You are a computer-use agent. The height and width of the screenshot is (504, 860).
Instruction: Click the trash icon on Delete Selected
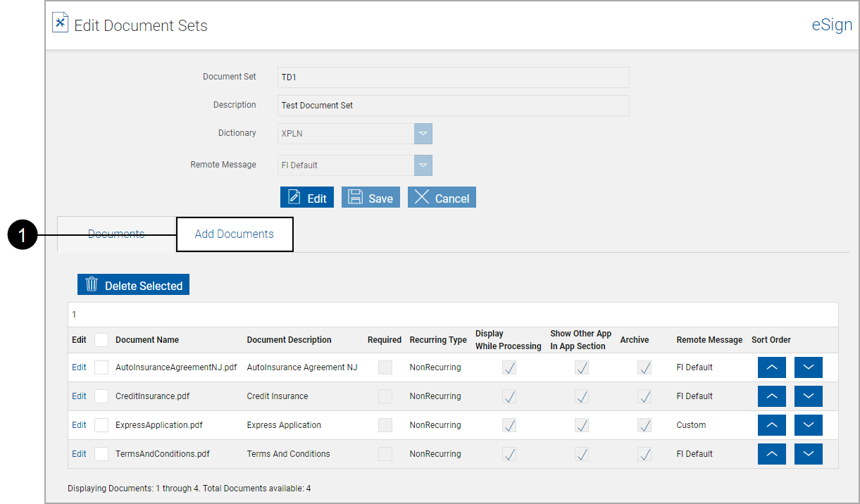91,284
